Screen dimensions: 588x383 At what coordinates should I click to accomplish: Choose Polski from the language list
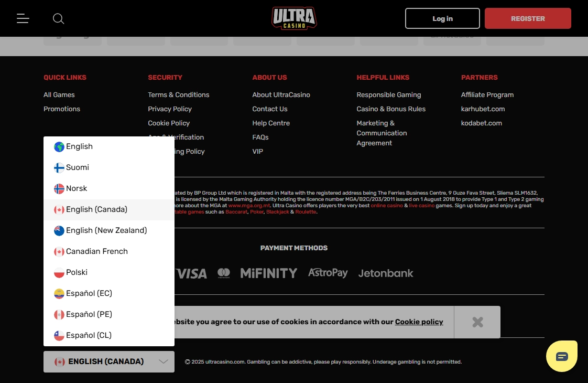coord(109,273)
